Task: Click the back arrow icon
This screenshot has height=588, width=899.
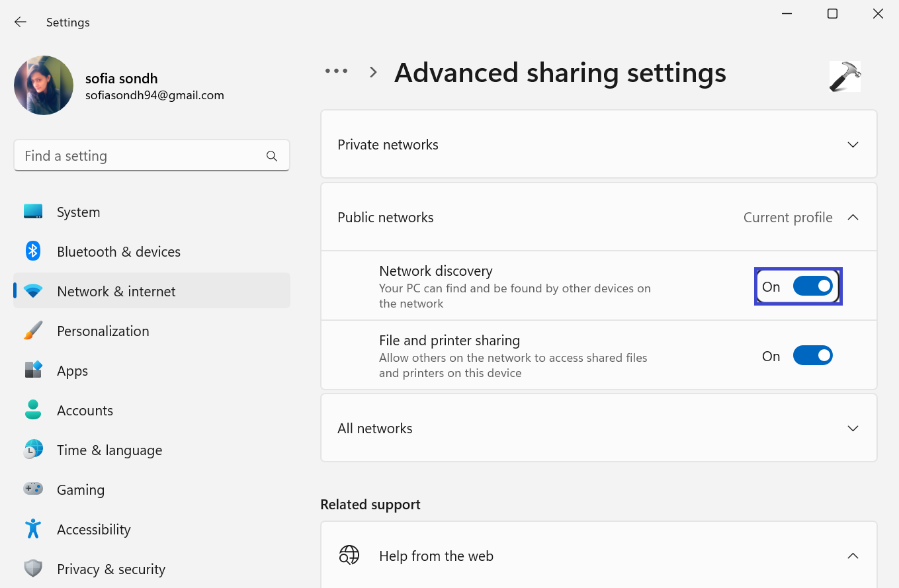Action: 21,22
